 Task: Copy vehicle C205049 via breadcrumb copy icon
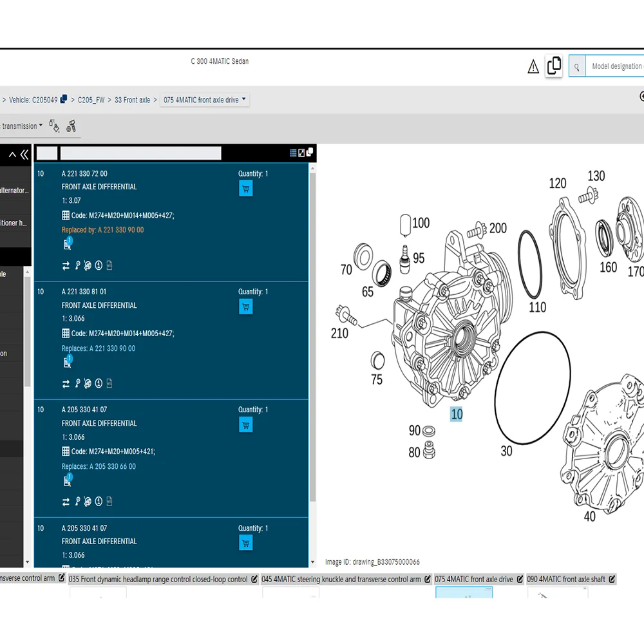[64, 99]
